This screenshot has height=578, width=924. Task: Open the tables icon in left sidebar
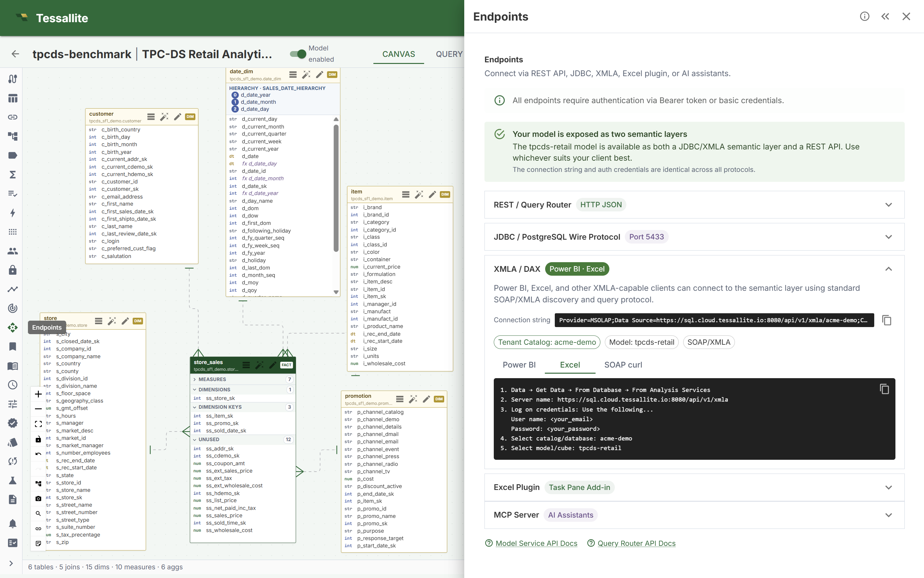click(13, 98)
